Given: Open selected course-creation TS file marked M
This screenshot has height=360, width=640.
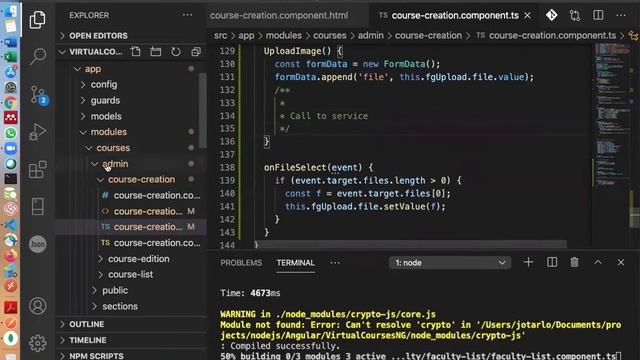Looking at the screenshot, I should click(148, 227).
